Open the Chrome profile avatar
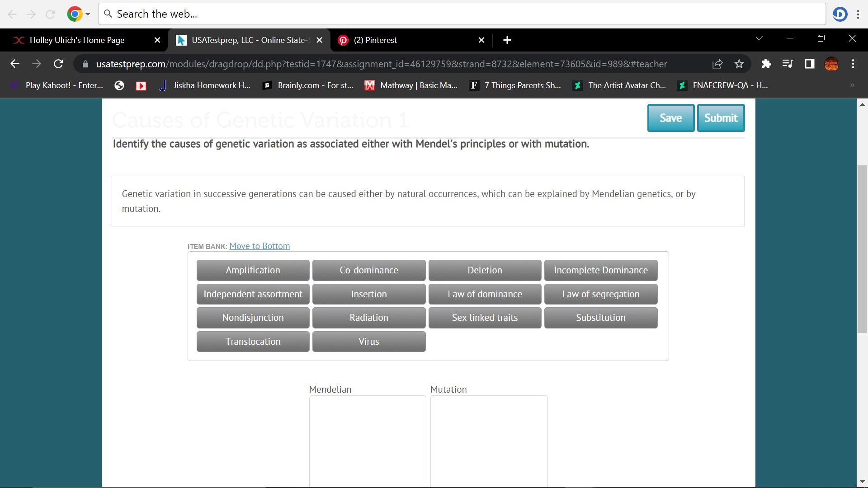 point(831,64)
